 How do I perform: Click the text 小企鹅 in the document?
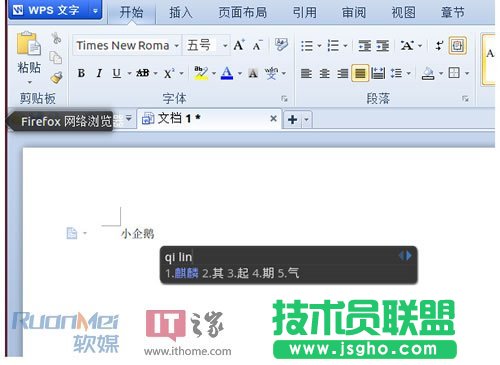[x=137, y=234]
